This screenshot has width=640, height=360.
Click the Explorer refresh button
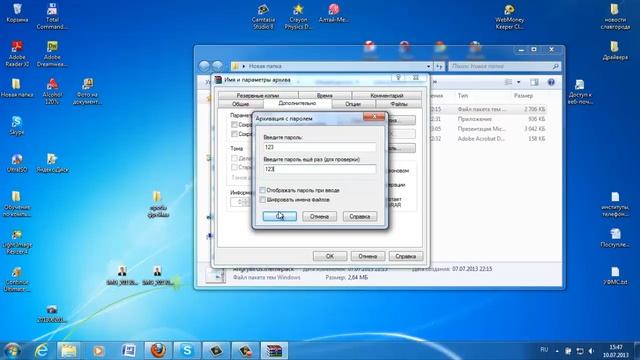(x=439, y=66)
